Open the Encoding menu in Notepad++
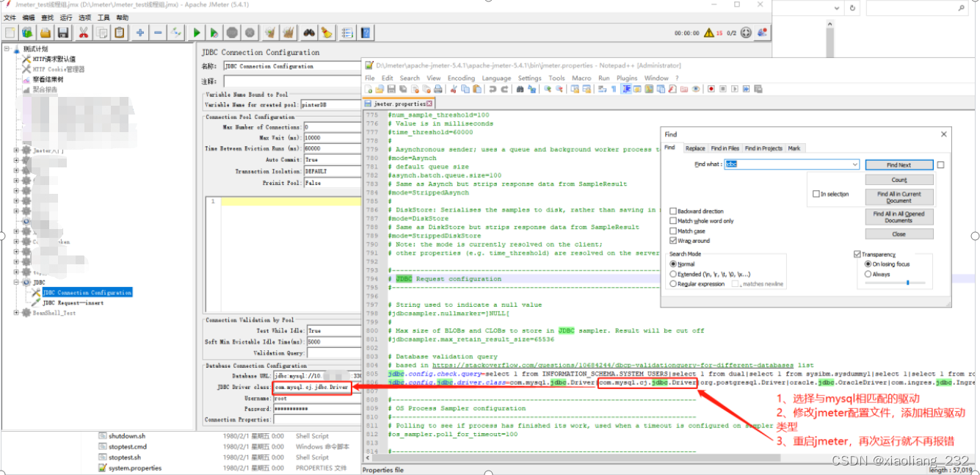The height and width of the screenshot is (475, 980). tap(460, 78)
